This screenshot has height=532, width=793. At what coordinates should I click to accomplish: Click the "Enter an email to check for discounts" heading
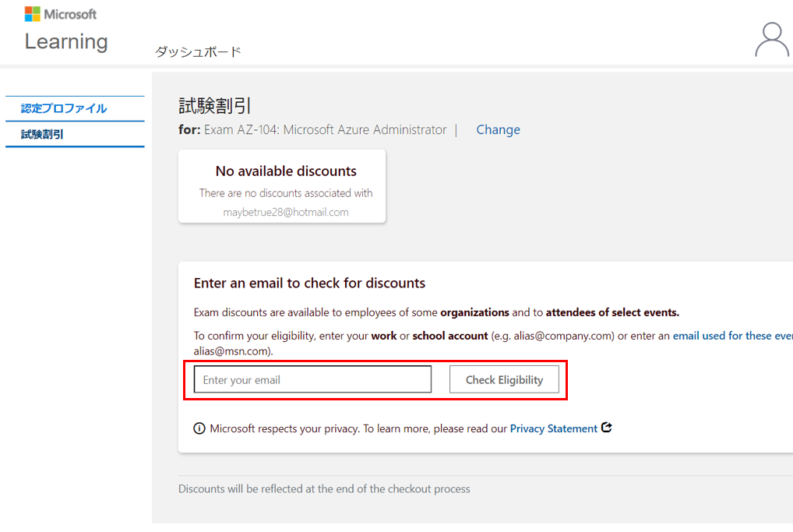309,284
